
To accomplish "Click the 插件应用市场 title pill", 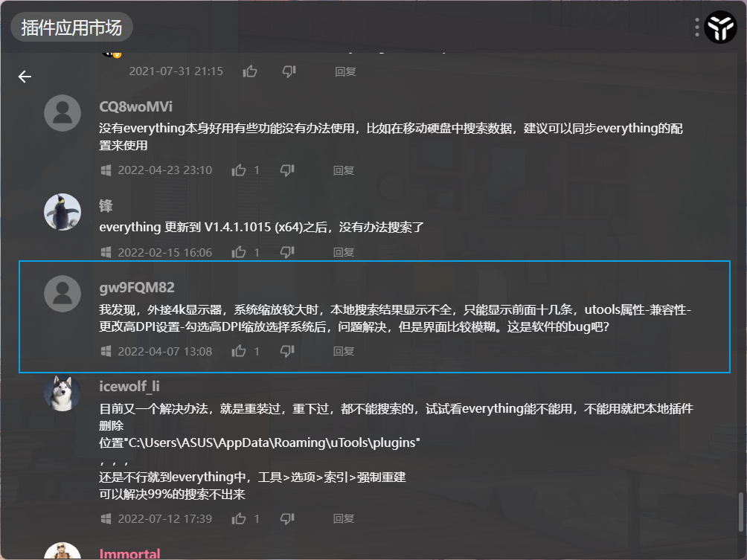I will tap(71, 27).
